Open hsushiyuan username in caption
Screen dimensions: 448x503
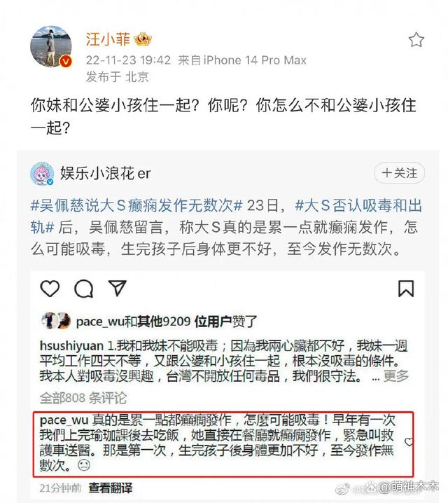72,346
